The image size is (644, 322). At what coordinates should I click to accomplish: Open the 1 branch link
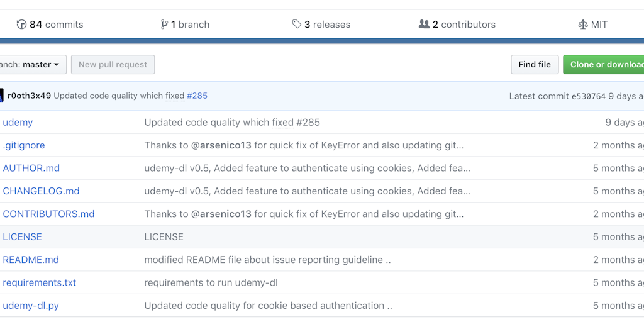(185, 25)
